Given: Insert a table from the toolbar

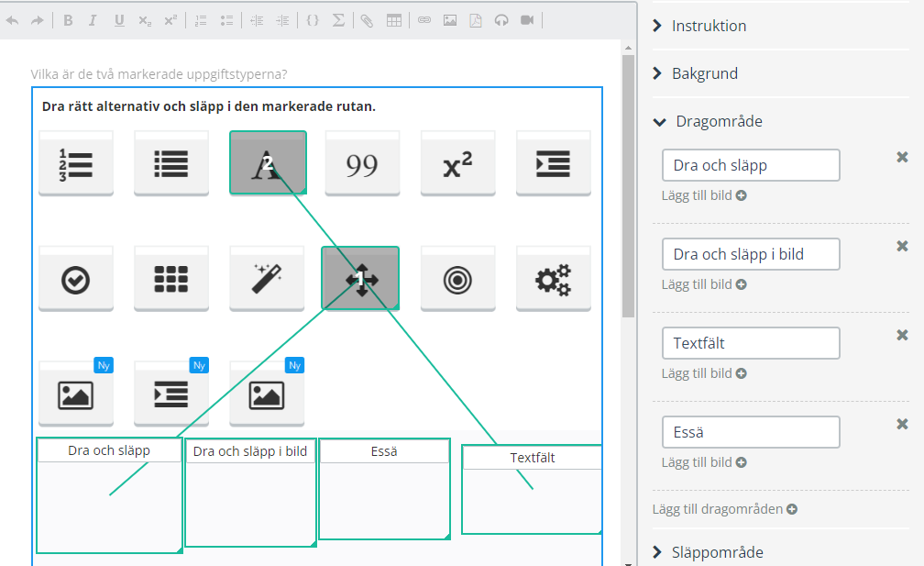Looking at the screenshot, I should point(393,20).
